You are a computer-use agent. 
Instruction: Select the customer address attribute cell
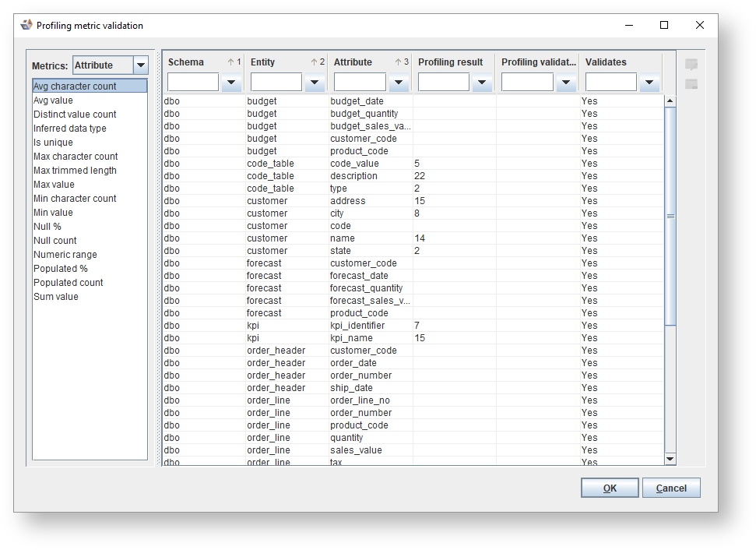pos(371,201)
